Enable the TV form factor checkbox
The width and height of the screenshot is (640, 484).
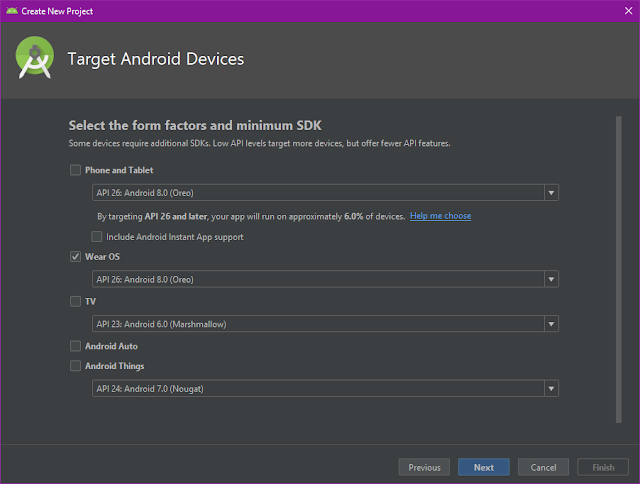coord(75,301)
